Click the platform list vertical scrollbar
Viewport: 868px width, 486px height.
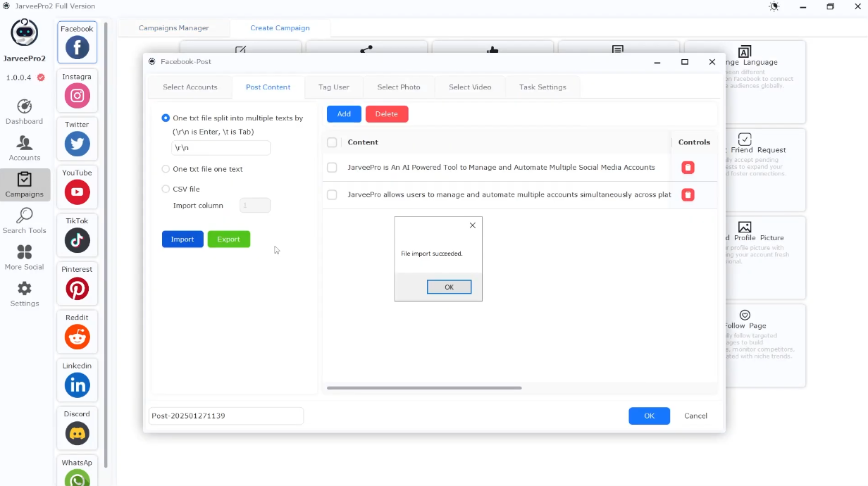tap(106, 244)
